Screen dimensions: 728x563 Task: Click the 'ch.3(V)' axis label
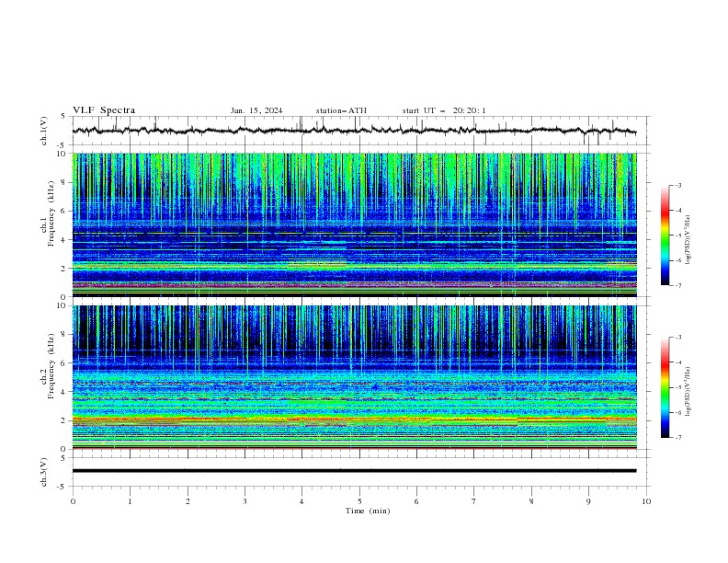tap(44, 472)
